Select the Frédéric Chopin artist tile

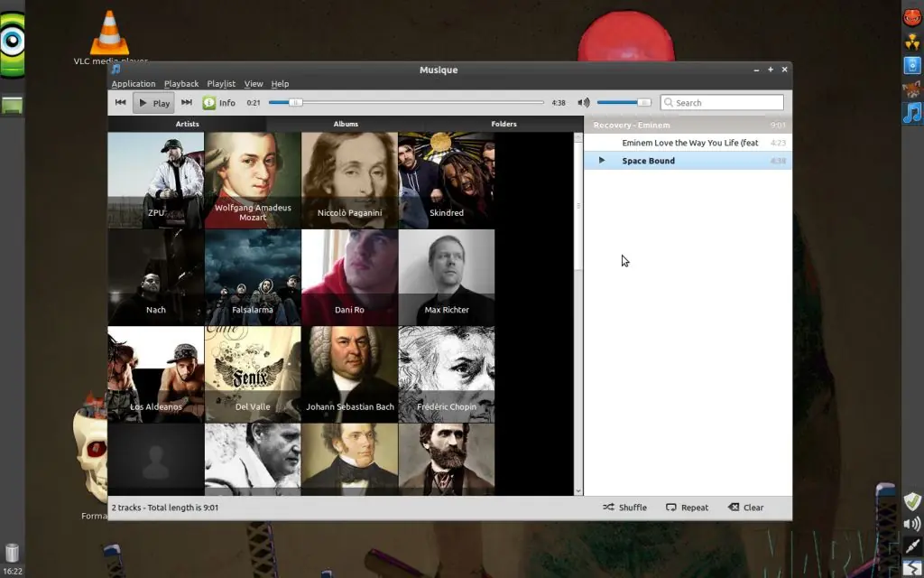tap(447, 375)
